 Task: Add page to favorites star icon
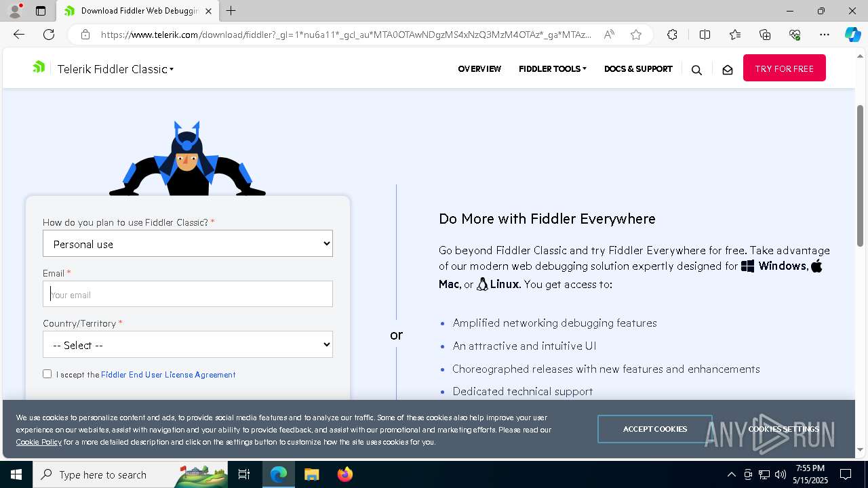click(x=636, y=35)
